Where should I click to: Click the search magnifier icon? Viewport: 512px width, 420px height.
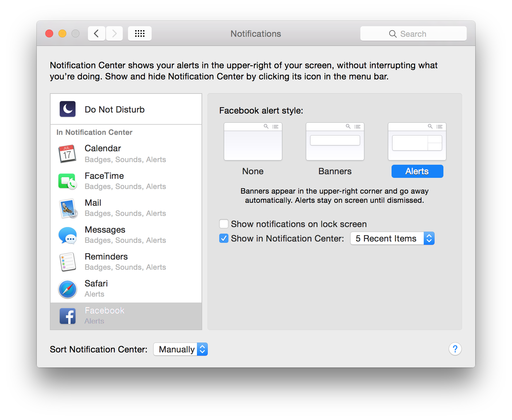(x=393, y=34)
